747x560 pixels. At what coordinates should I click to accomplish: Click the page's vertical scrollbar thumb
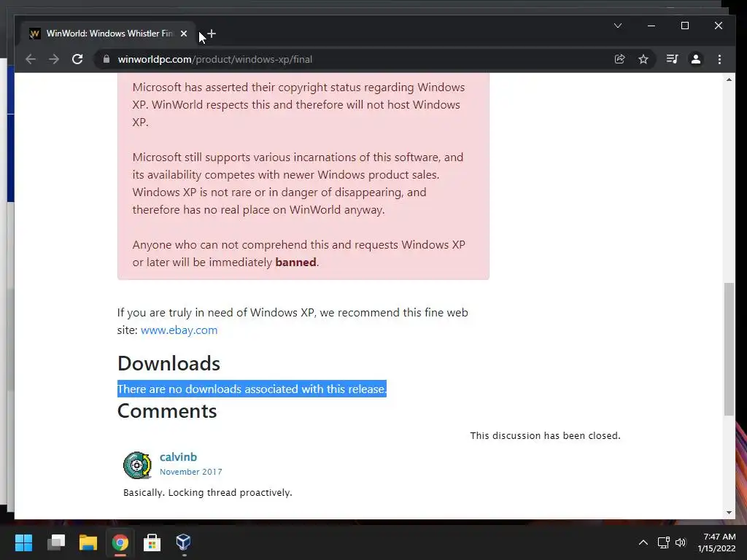(x=729, y=349)
